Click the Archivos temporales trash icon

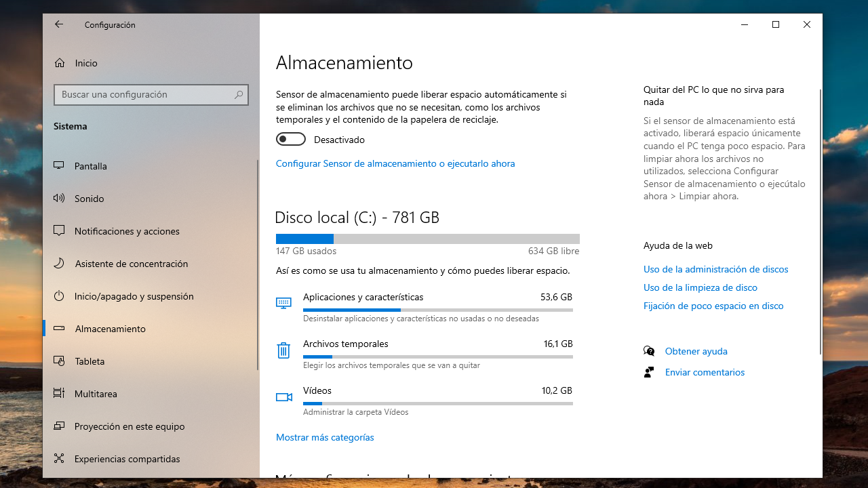(283, 350)
